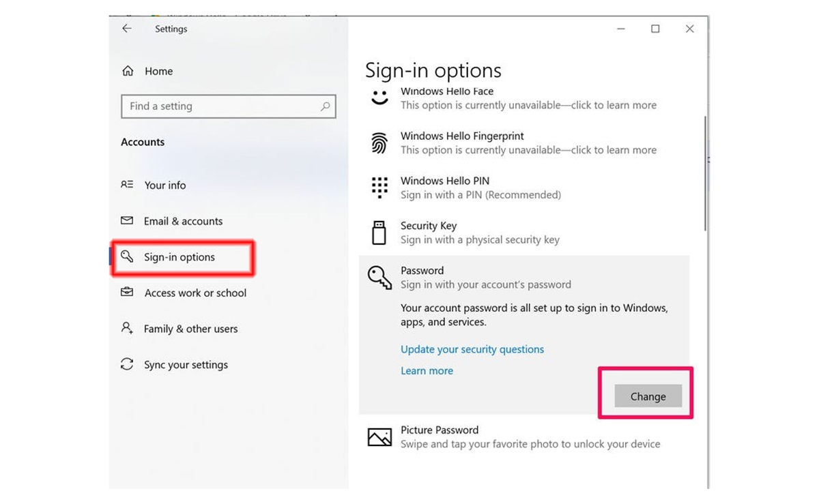Open the Picture Password image icon
The image size is (819, 504).
tap(379, 437)
